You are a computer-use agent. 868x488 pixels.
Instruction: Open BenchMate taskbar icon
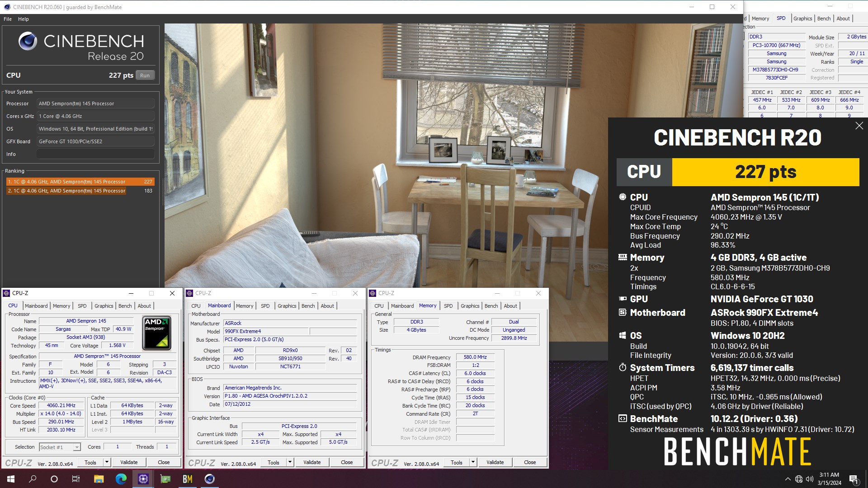(x=188, y=479)
